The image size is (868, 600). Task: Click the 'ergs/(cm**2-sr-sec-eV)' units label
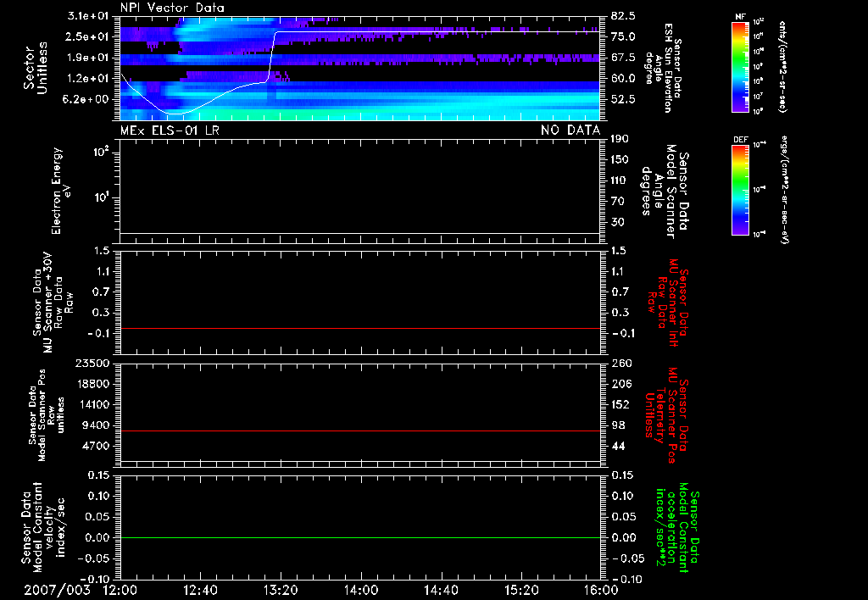pos(782,189)
